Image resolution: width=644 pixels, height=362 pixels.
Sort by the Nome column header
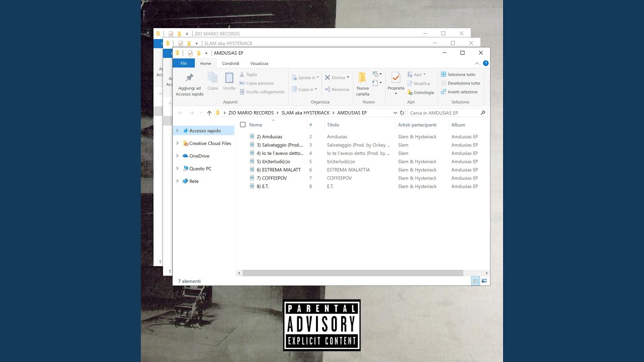point(256,125)
